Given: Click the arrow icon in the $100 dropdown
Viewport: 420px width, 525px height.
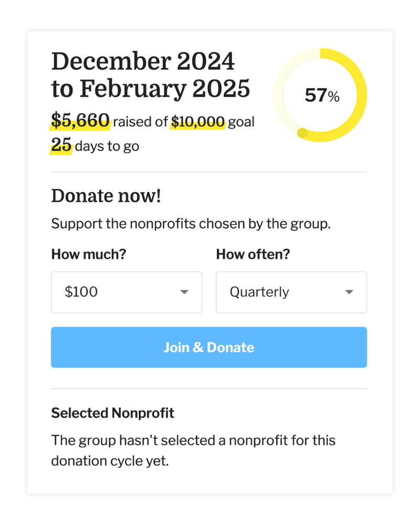Looking at the screenshot, I should tap(184, 292).
